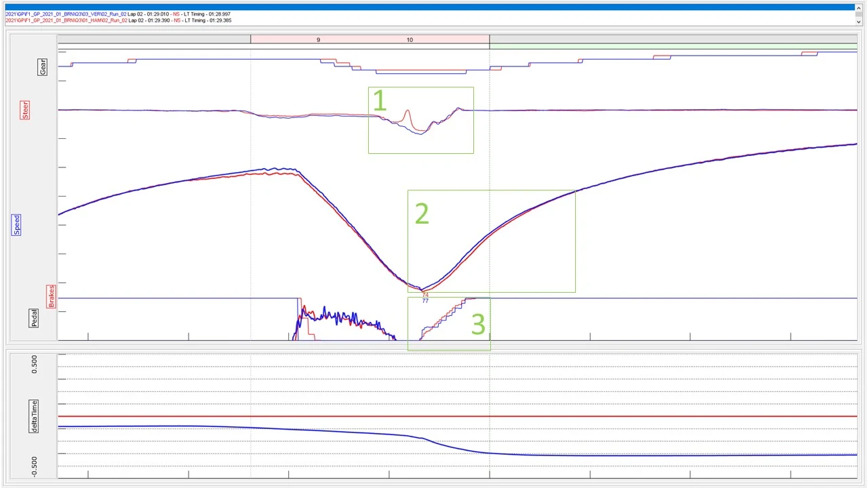Select the red Steer channel label
868x488 pixels.
tap(26, 110)
